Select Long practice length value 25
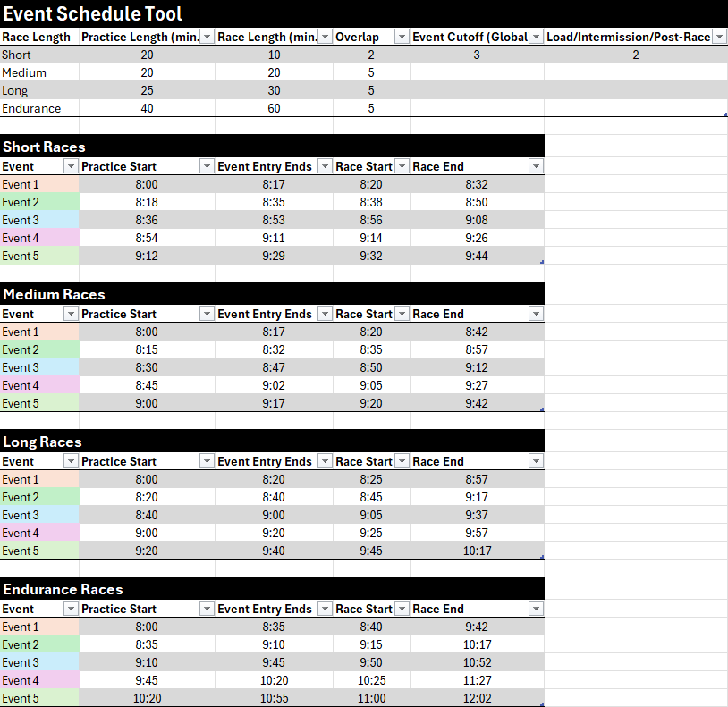728x707 pixels. click(148, 90)
